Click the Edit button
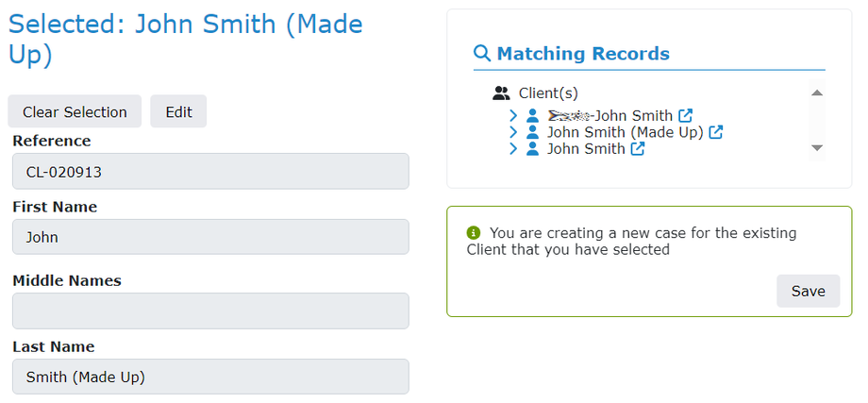 178,111
